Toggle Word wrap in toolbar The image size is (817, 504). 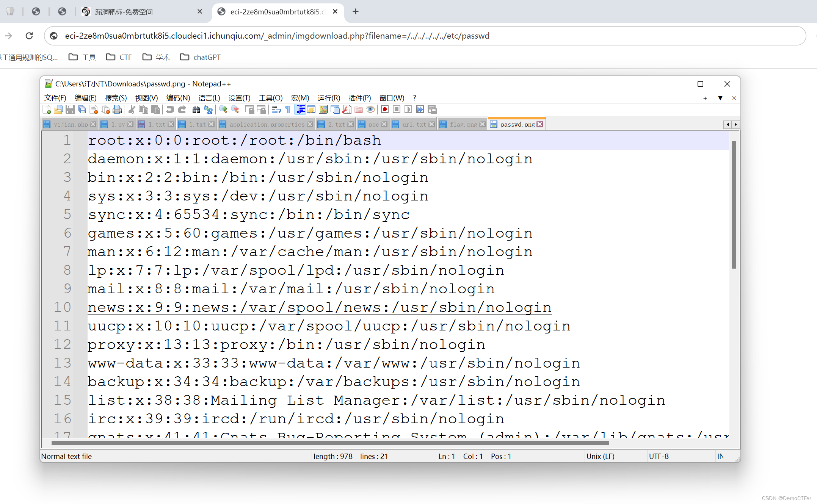coord(276,110)
